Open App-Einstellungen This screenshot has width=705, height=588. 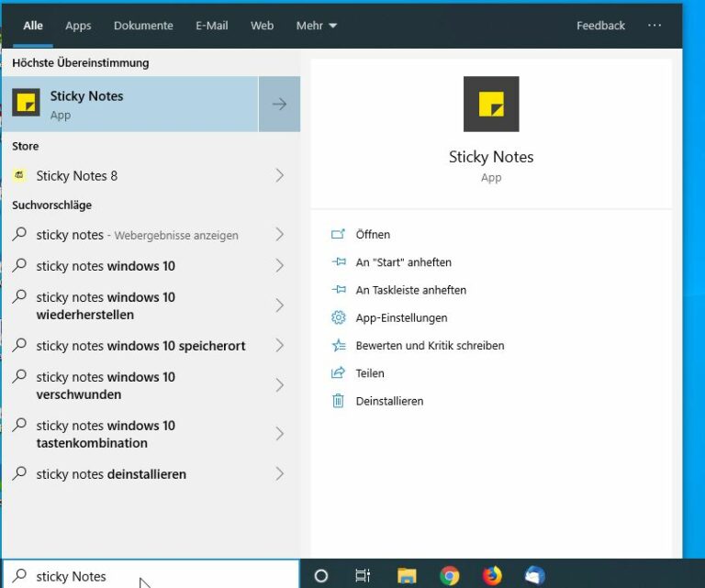(x=401, y=318)
